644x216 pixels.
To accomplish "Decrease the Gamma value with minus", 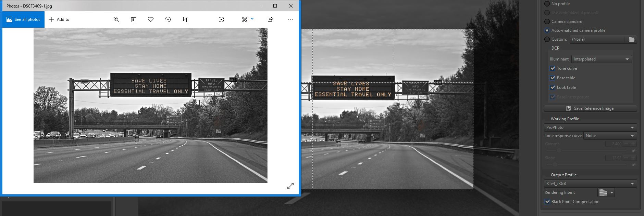I will 626,144.
